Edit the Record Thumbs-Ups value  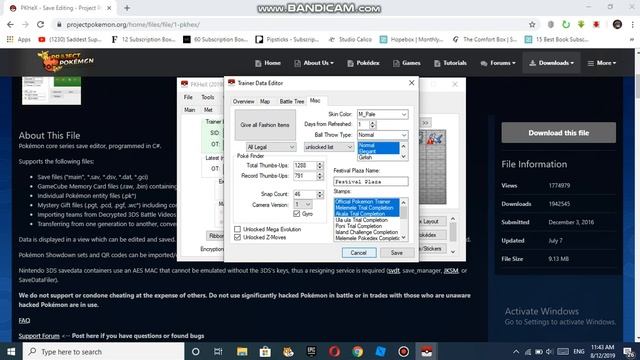[x=304, y=176]
